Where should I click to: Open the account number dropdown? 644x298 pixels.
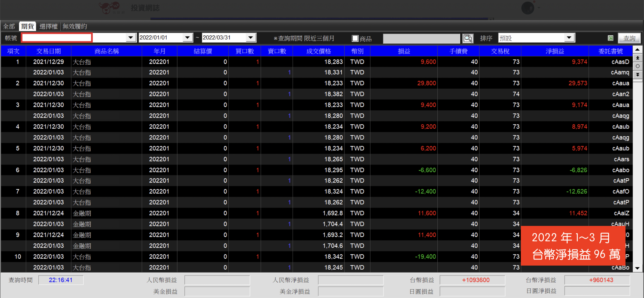131,38
